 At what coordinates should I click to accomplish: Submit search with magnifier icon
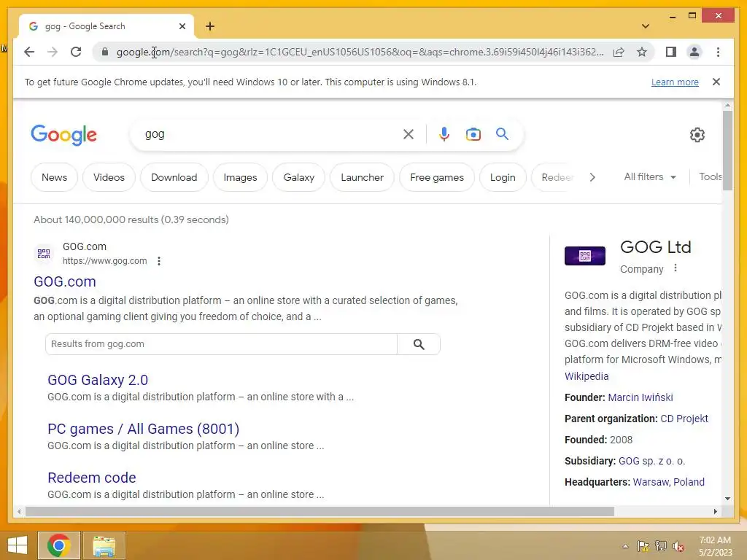tap(502, 134)
